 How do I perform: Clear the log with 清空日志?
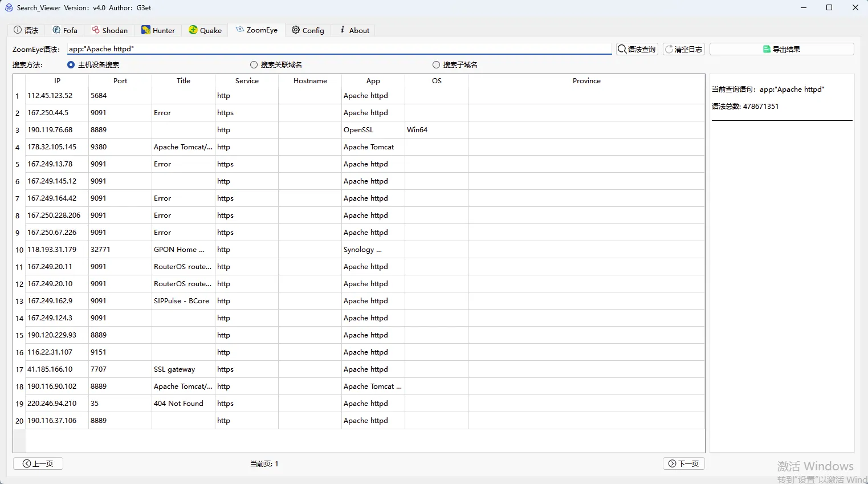tap(684, 49)
